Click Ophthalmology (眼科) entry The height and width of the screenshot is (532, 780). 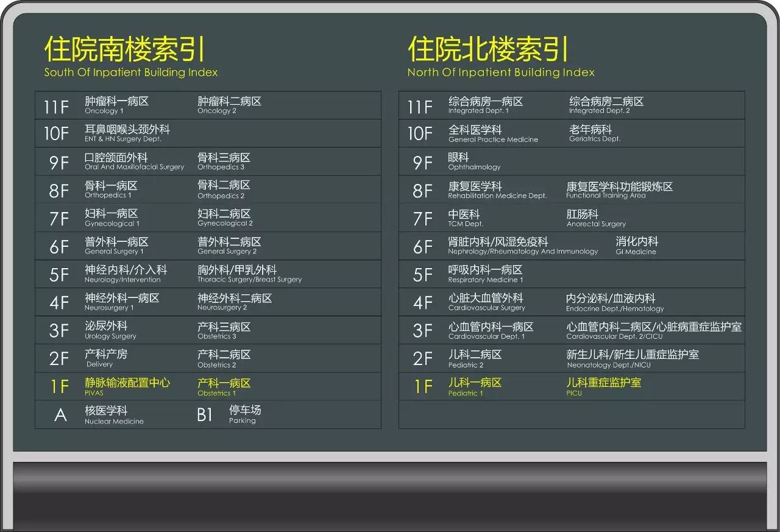[474, 161]
